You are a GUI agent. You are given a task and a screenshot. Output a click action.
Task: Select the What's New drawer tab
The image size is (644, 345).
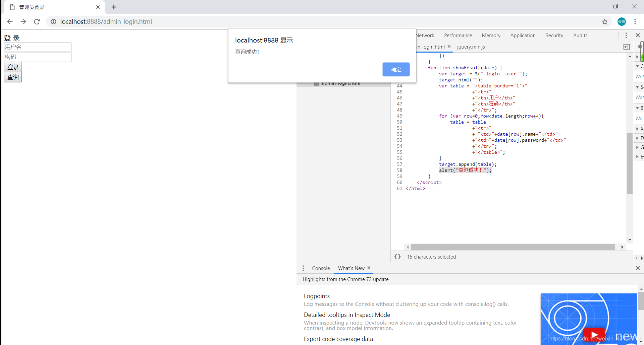351,268
